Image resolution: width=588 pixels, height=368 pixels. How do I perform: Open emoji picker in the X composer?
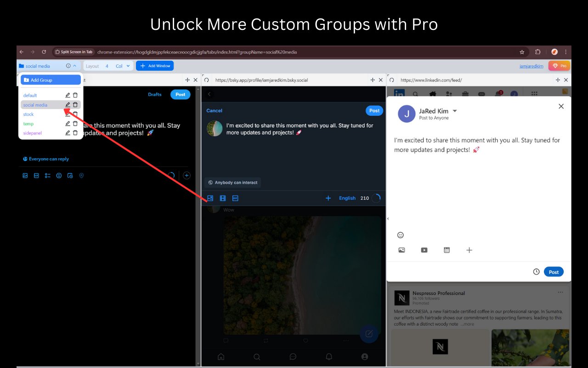pos(59,175)
